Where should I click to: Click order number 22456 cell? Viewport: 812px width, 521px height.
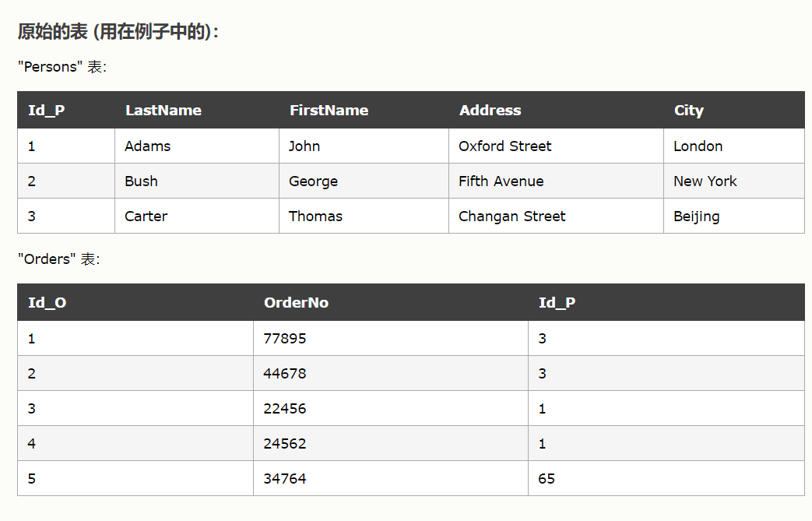(285, 409)
